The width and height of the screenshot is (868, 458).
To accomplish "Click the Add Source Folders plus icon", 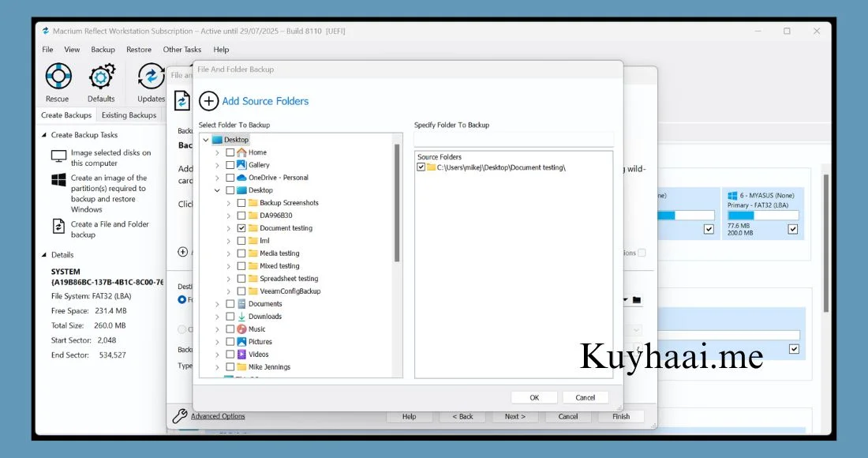I will pyautogui.click(x=208, y=101).
